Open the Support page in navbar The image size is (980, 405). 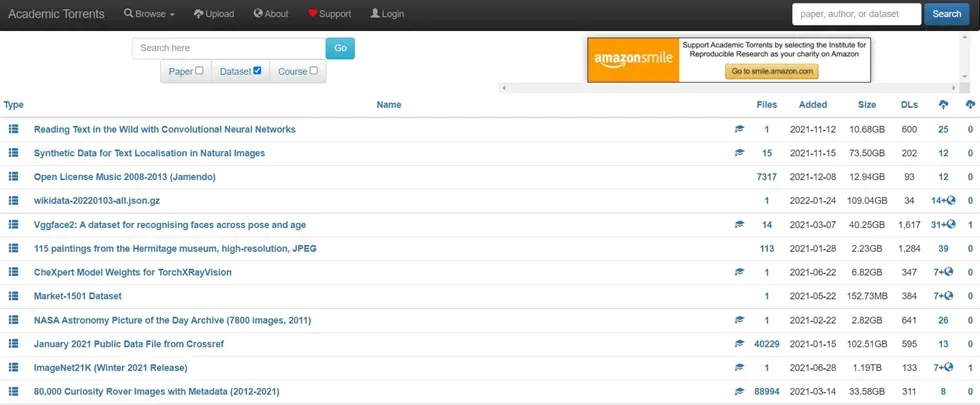(x=329, y=14)
